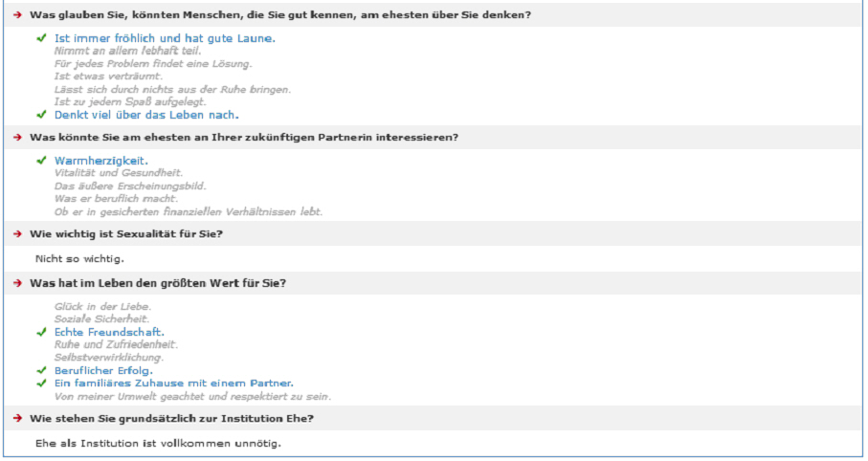Click red arrow beside 'größten Wert' question

[x=18, y=283]
